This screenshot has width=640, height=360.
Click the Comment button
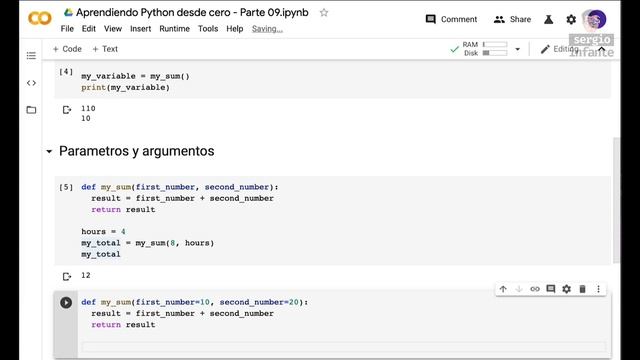(451, 19)
